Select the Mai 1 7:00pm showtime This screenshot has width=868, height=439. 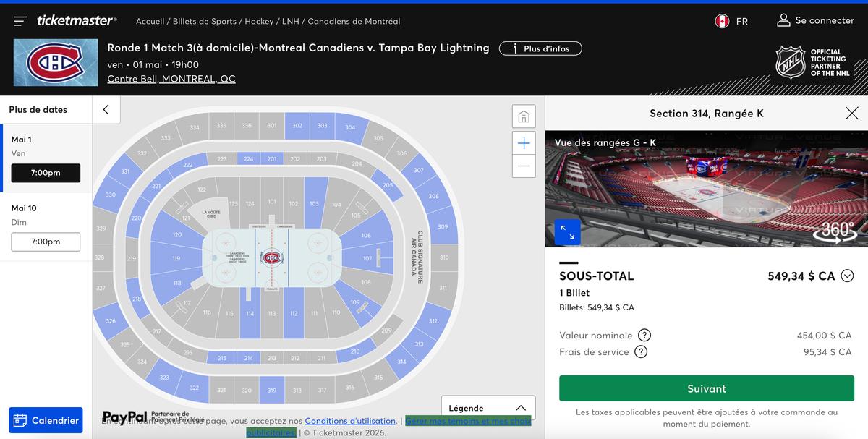[46, 173]
